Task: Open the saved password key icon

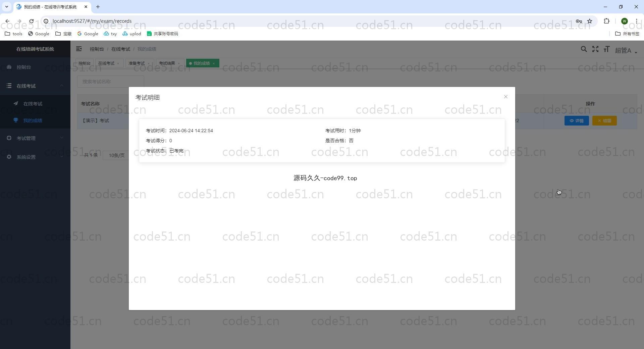Action: (x=579, y=21)
